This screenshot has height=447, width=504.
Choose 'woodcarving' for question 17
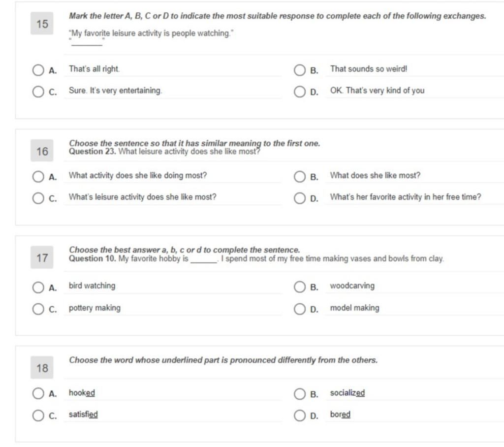(300, 287)
